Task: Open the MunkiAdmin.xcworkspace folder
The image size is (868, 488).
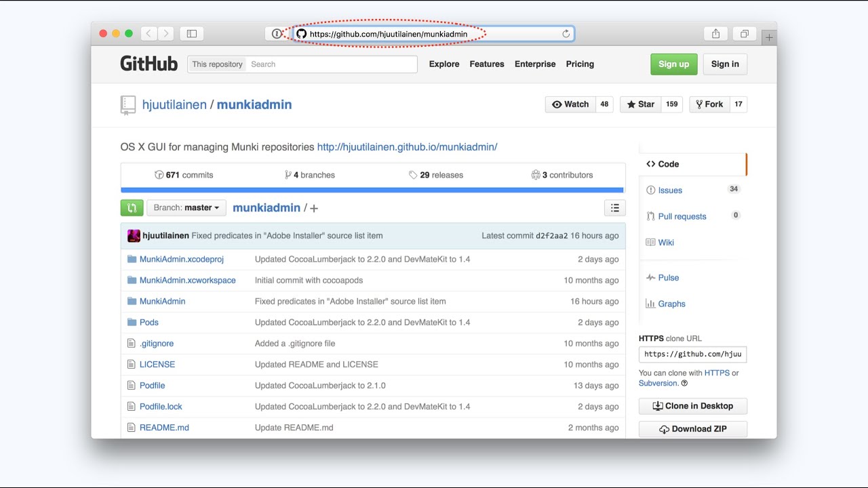Action: click(188, 280)
